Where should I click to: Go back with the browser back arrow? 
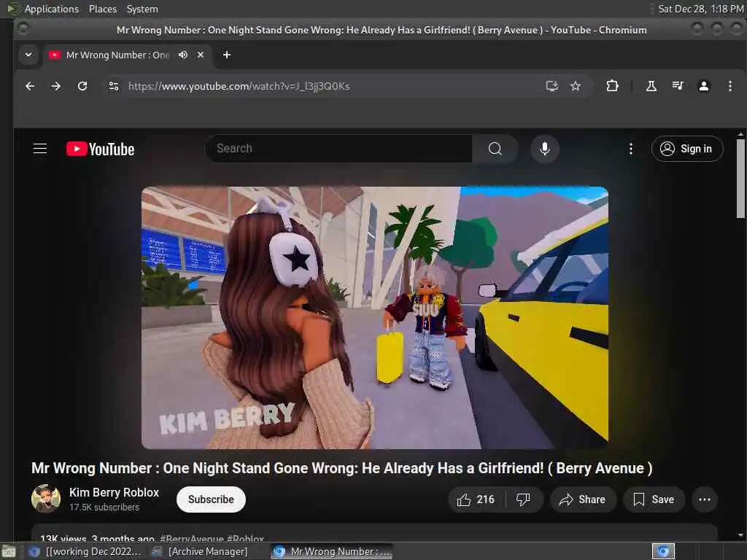pos(30,86)
